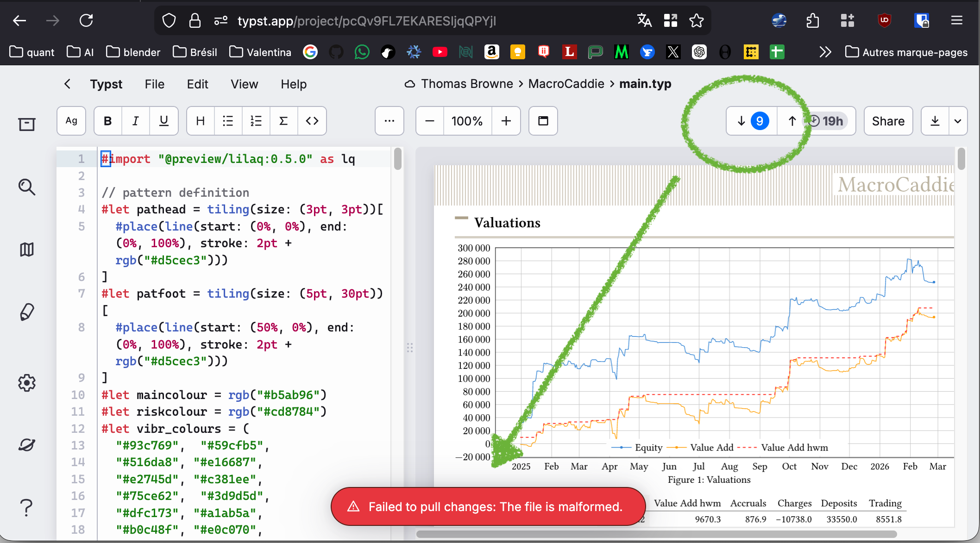Insert a math equation sigma
Viewport: 980px width, 543px height.
point(283,121)
